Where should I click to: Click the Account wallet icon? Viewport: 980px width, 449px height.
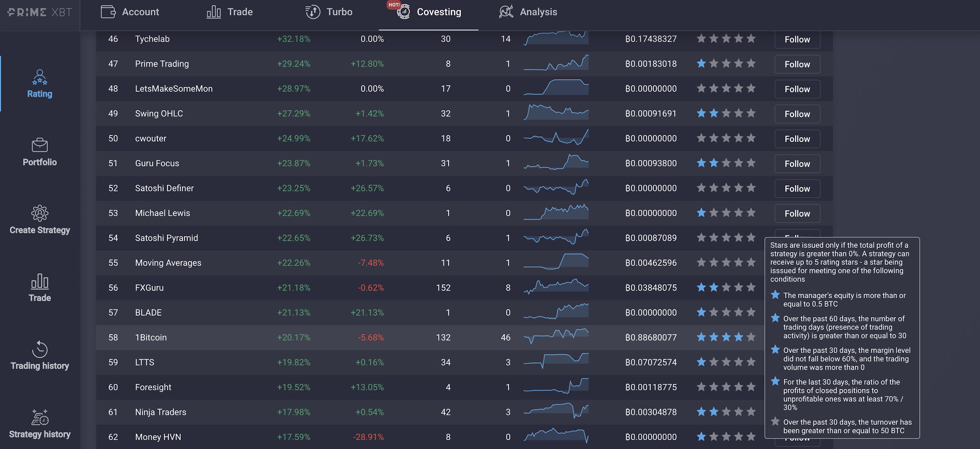point(108,12)
